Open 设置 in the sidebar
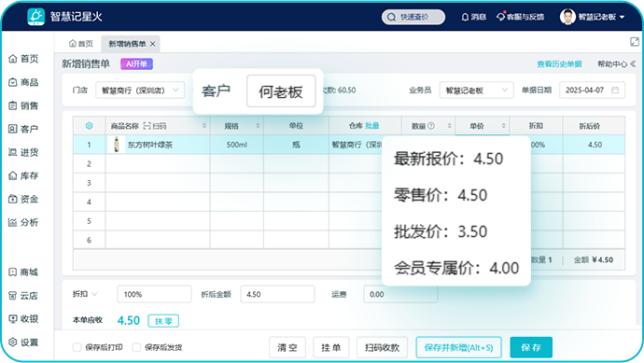 click(24, 342)
